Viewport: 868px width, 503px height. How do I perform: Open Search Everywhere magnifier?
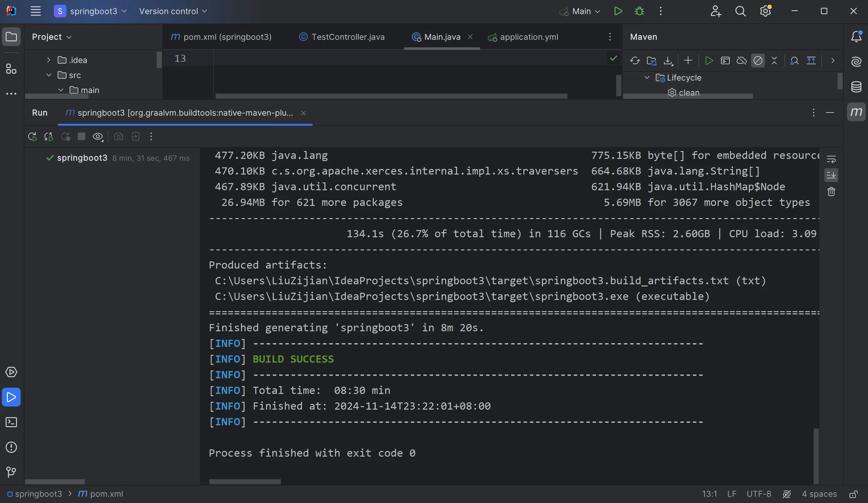(740, 11)
